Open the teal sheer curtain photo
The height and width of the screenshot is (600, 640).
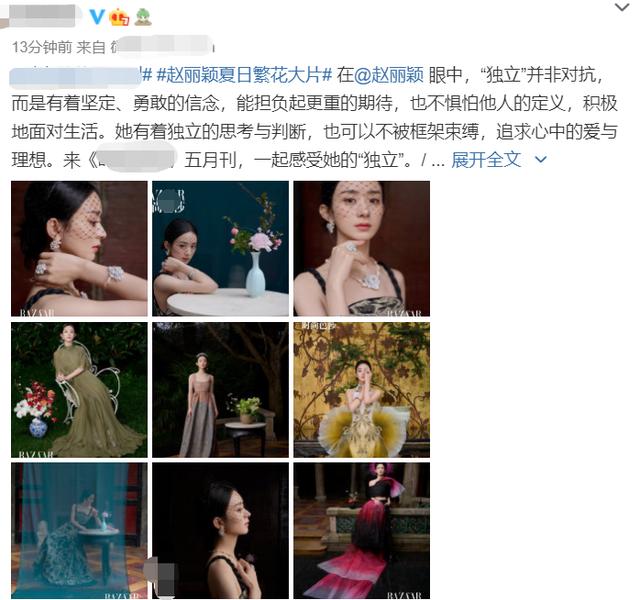pos(79,531)
